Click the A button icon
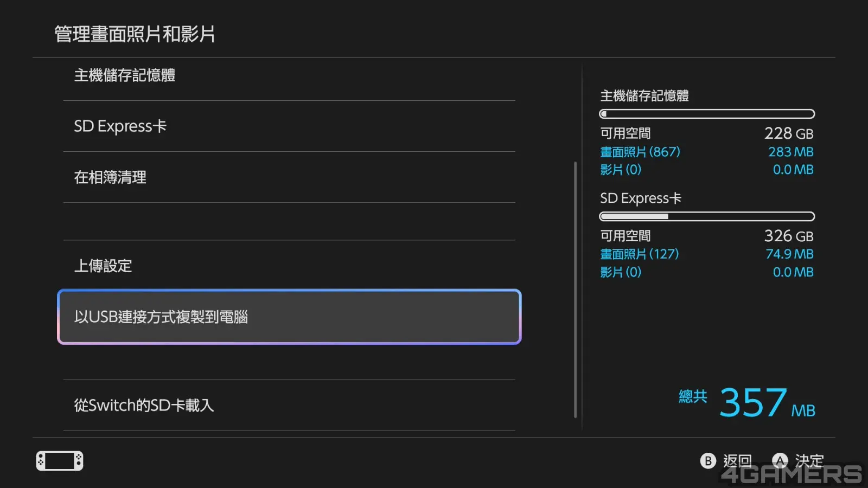Image resolution: width=868 pixels, height=488 pixels. point(780,461)
